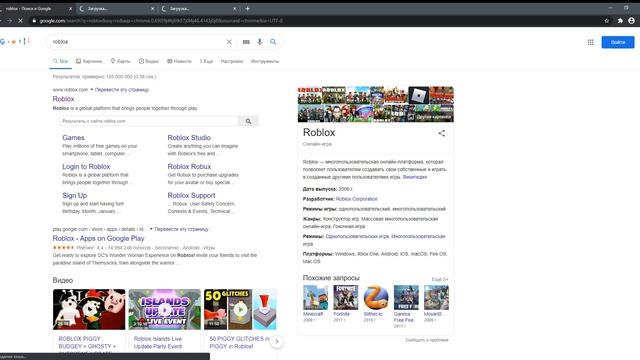The width and height of the screenshot is (640, 360).
Task: Open a new browser tab with plus
Action: pyautogui.click(x=247, y=8)
